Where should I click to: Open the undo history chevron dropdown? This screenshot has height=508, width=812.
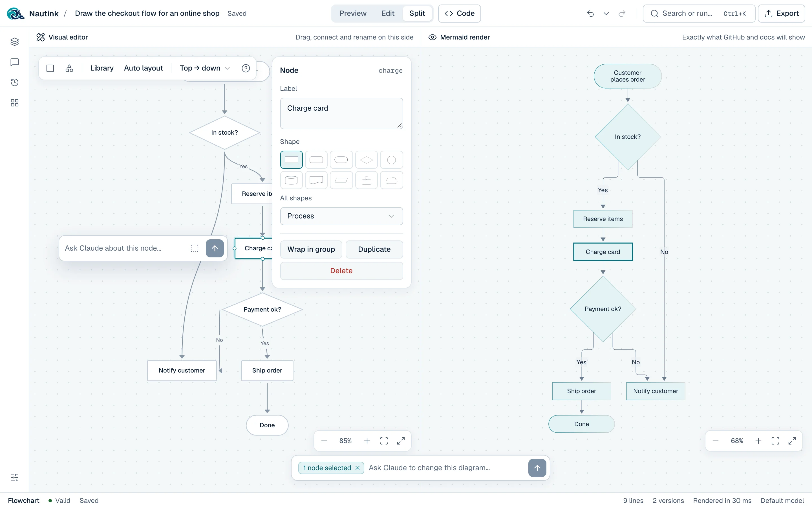606,14
